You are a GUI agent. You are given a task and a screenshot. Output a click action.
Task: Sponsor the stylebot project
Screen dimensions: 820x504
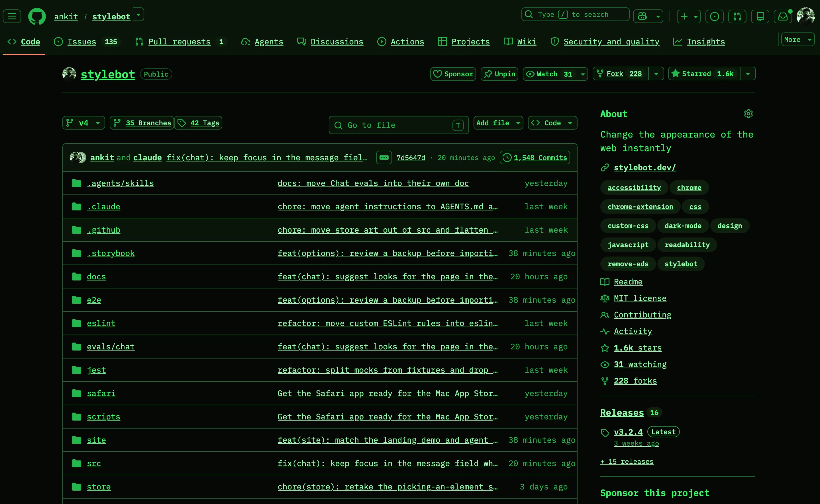(x=453, y=74)
